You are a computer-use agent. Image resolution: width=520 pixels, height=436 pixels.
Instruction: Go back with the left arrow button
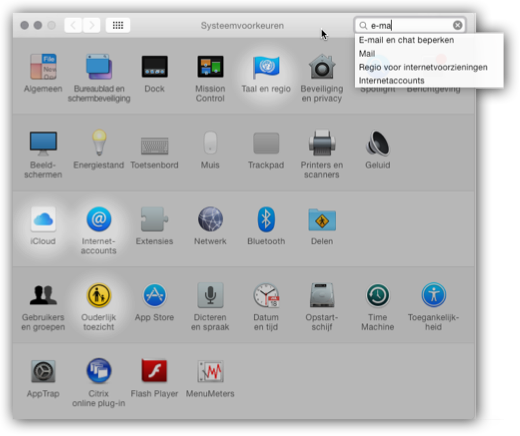point(73,25)
